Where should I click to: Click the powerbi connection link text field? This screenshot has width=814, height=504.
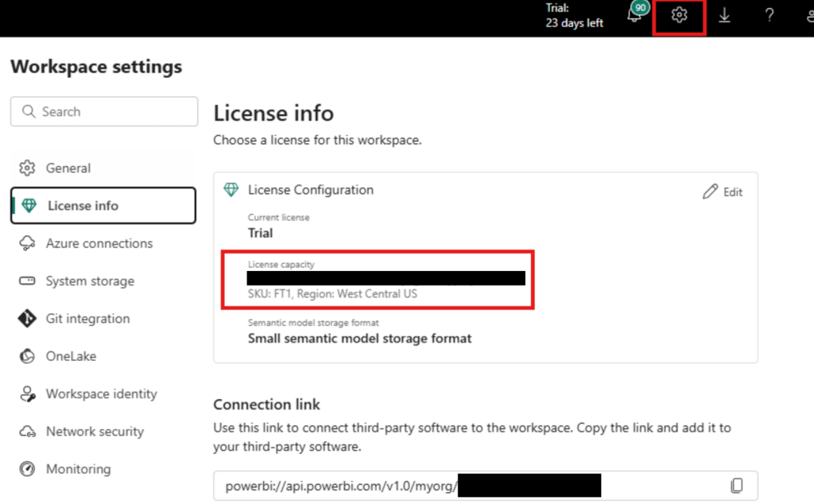486,485
